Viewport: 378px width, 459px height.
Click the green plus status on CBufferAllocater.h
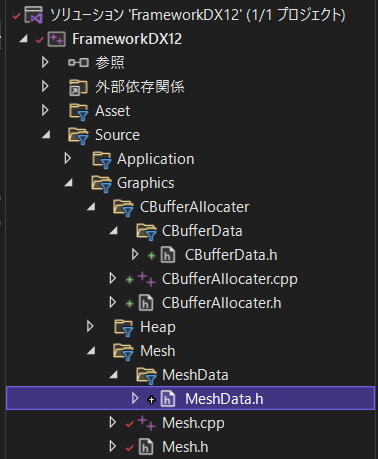coord(129,304)
